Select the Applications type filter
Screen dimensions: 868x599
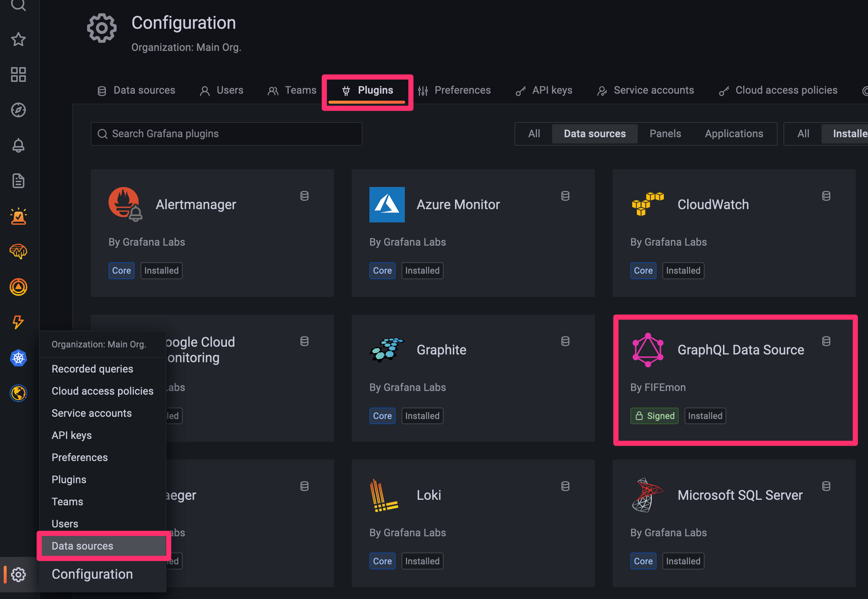pos(734,134)
